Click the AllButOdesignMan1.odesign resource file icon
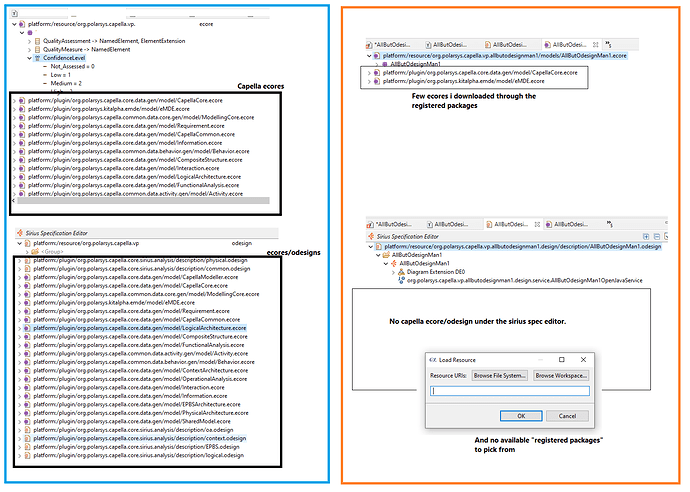Screen dimensions: 690x492 point(378,247)
